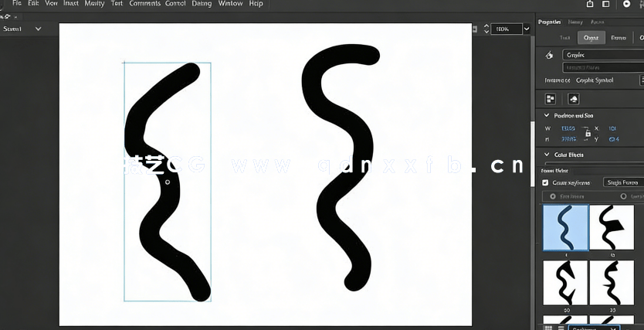The width and height of the screenshot is (644, 330).
Task: Click the break apart icon in Properties
Action: click(574, 99)
